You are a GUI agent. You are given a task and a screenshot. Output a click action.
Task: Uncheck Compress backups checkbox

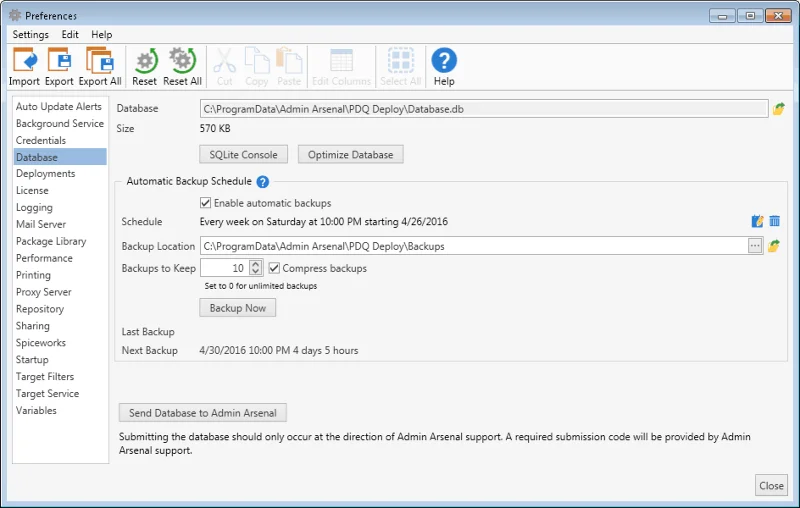coord(274,268)
